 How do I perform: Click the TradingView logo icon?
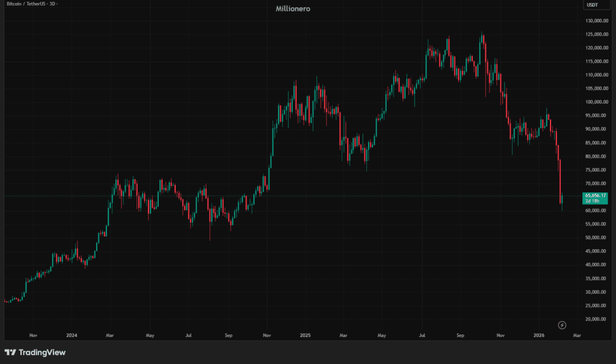tap(10, 353)
